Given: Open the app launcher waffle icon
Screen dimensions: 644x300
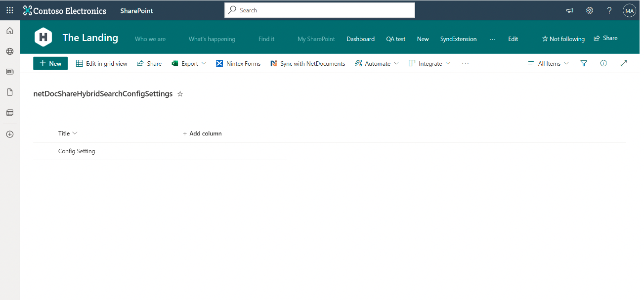Looking at the screenshot, I should (10, 10).
